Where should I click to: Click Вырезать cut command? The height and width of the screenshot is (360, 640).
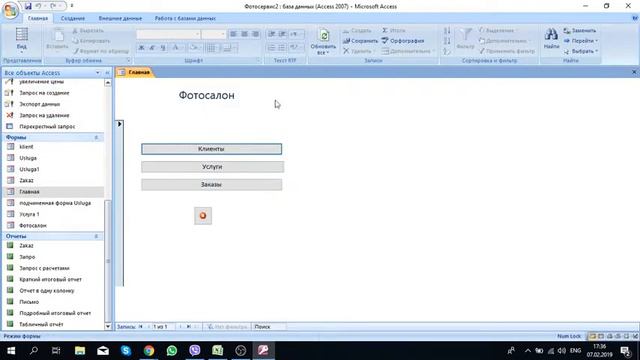tap(88, 31)
